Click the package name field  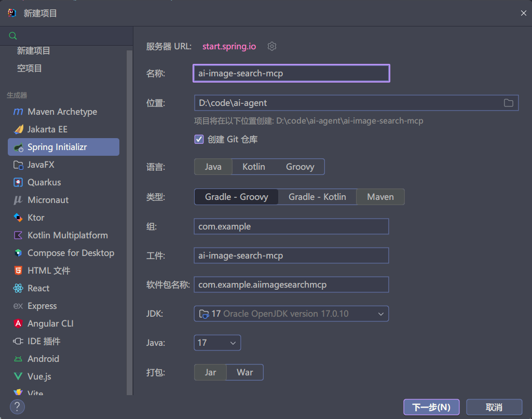coord(291,285)
